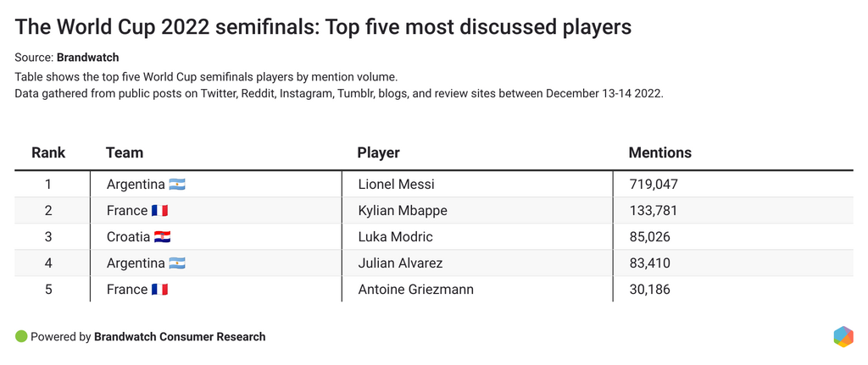This screenshot has height=365, width=868.
Task: Click the Brandwatch source name
Action: [88, 58]
